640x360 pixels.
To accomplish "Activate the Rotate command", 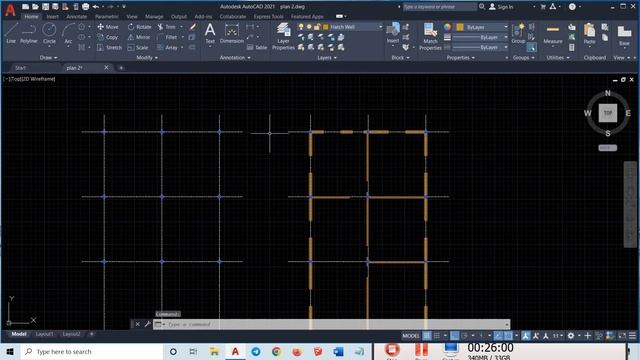I will [140, 27].
